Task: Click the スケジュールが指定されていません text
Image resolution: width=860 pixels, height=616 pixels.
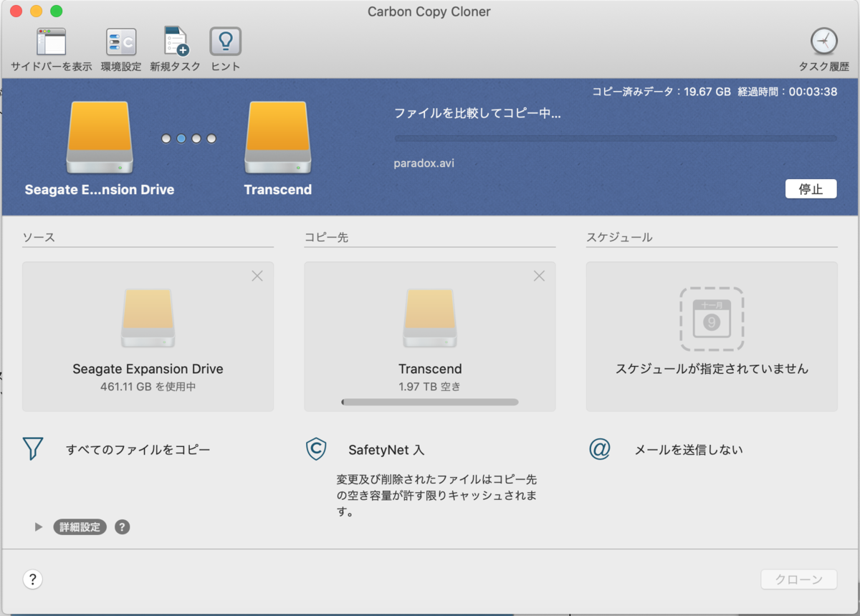Action: [712, 369]
